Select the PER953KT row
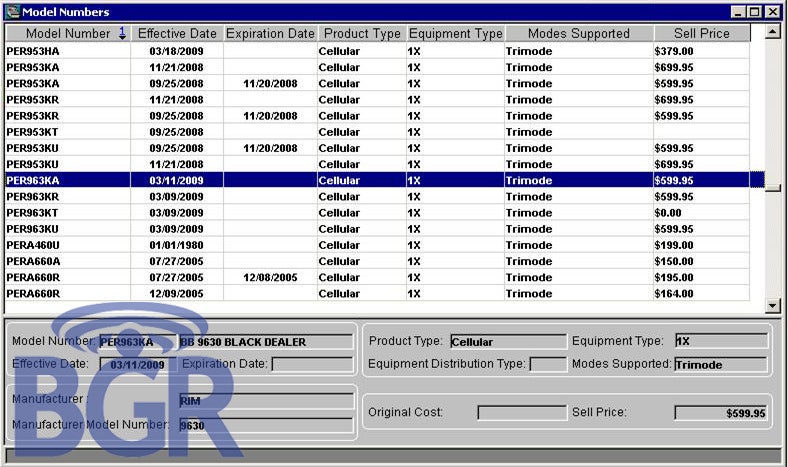Viewport: 788px width, 467px height. [x=377, y=132]
